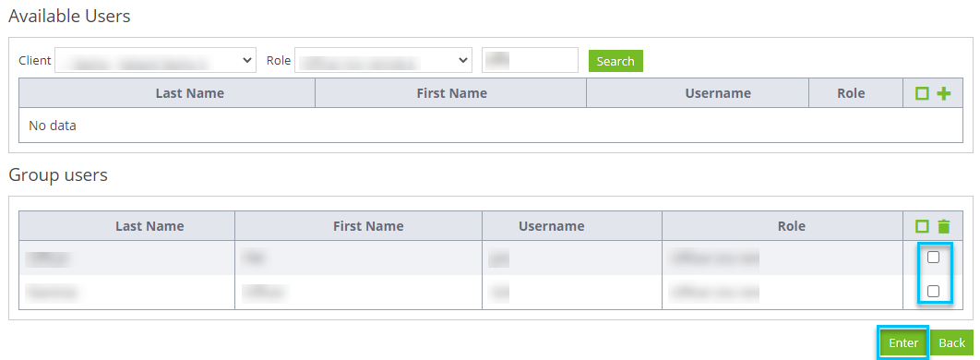Sort Group users by Username header
The image size is (980, 360).
click(551, 225)
